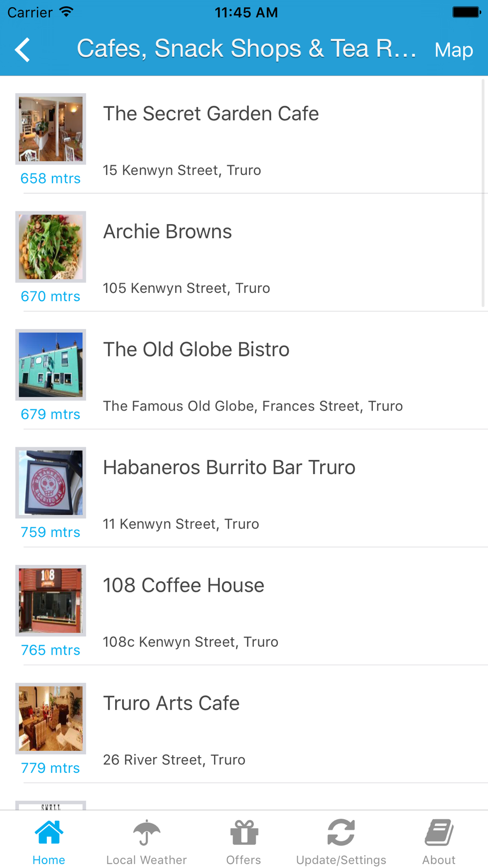Open the Offers gift icon tab
The height and width of the screenshot is (868, 488).
(x=244, y=842)
